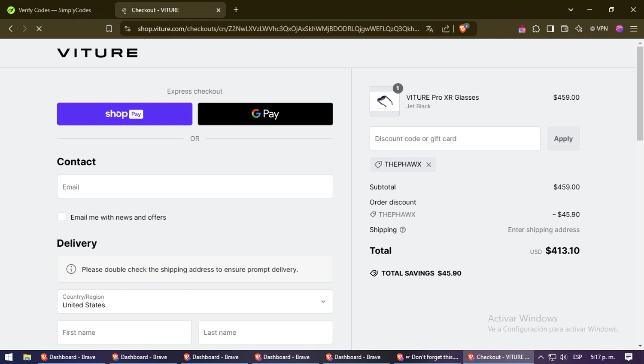Click the VPN button

599,29
